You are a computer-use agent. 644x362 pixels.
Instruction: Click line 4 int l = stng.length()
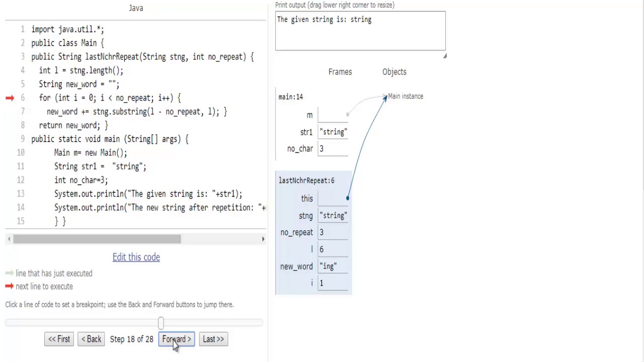(81, 70)
